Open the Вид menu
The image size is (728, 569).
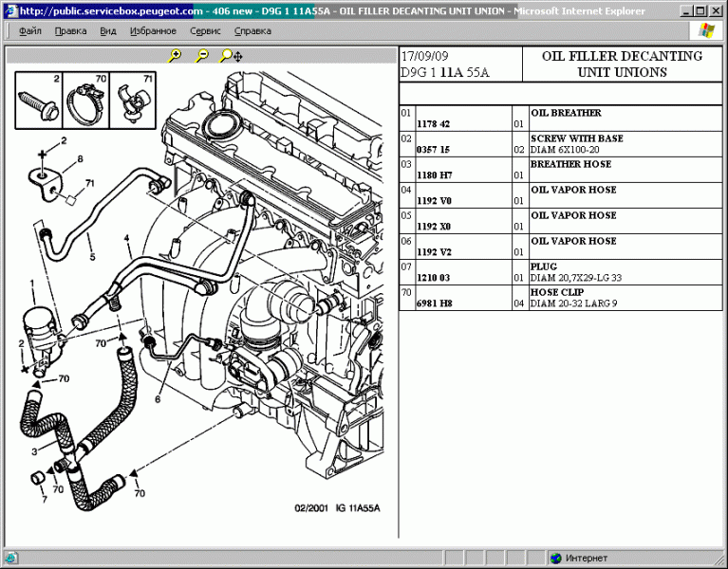tap(108, 30)
